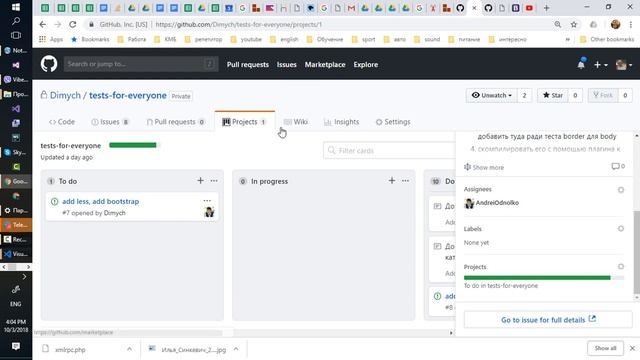640x360 pixels.
Task: Open the Chrome profile avatar
Action: tap(616, 24)
